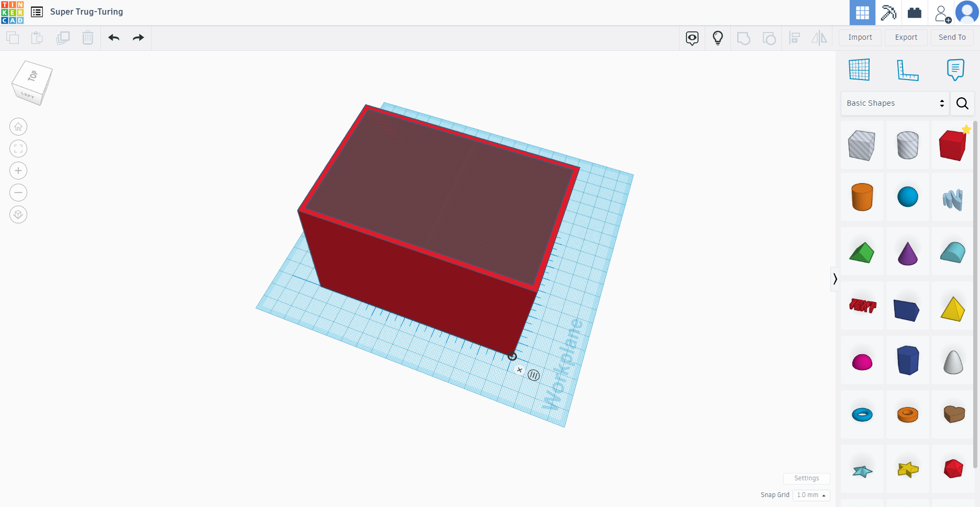Open the Notes tool in the toolbar
The width and height of the screenshot is (980, 507).
point(955,69)
